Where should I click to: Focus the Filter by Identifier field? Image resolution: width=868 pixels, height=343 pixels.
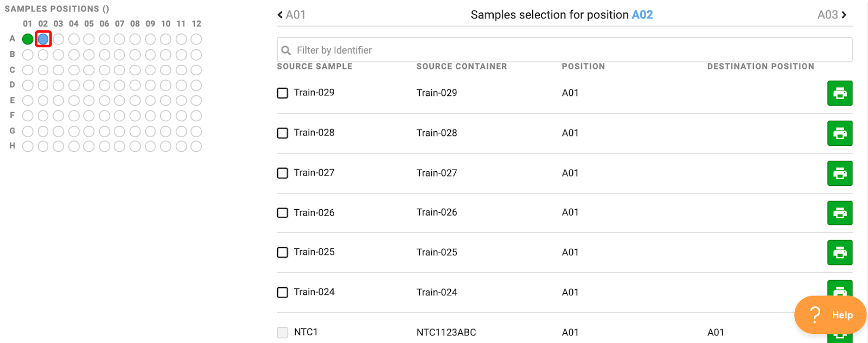pos(564,50)
